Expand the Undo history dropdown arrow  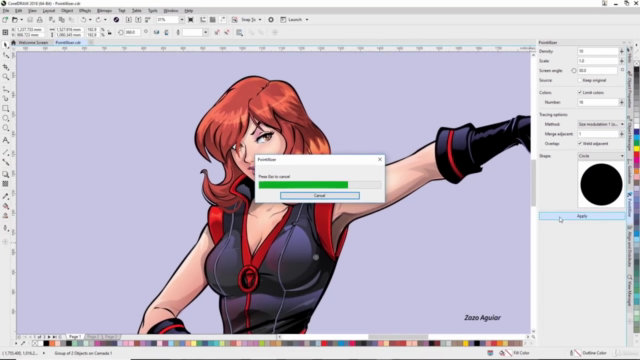[90, 20]
